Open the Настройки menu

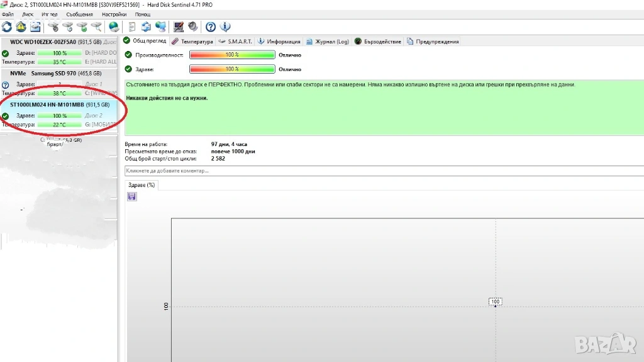pyautogui.click(x=113, y=14)
